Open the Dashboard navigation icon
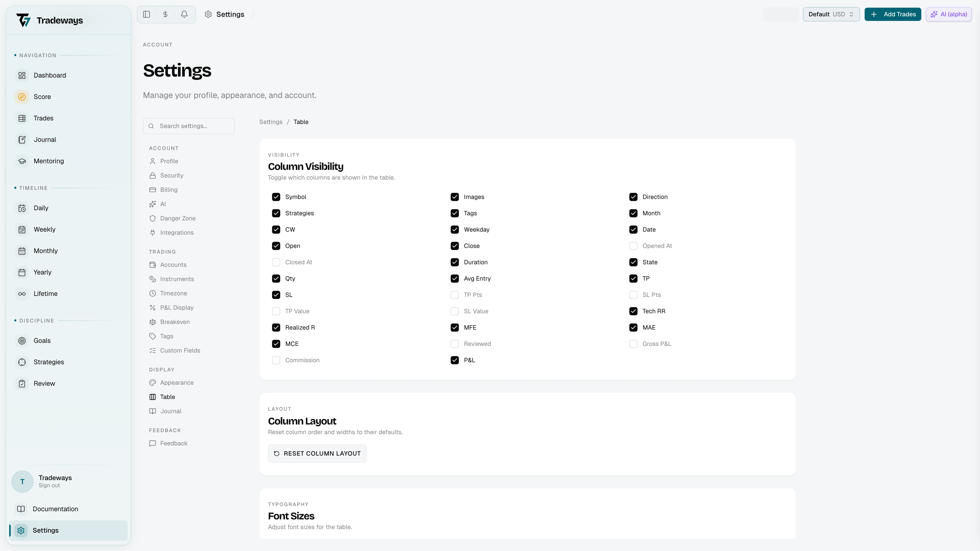 click(x=22, y=75)
